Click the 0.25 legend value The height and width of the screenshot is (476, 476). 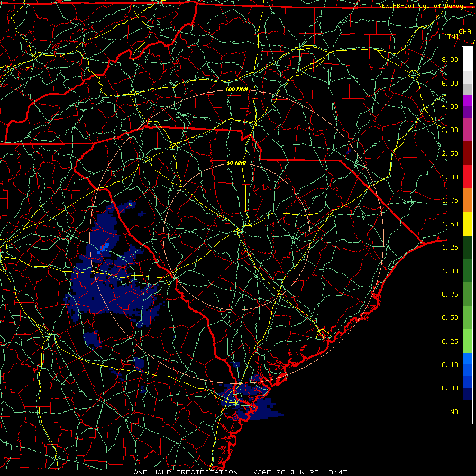click(450, 342)
